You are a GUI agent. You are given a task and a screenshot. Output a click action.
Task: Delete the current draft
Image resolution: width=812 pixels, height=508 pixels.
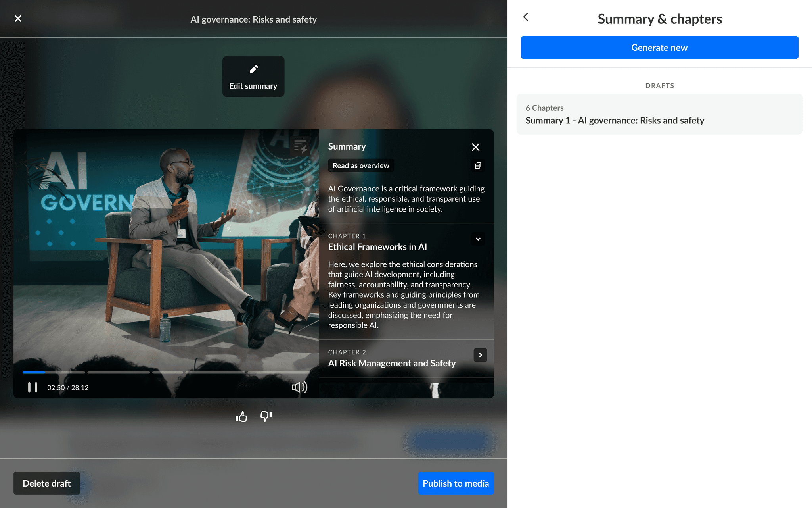47,483
